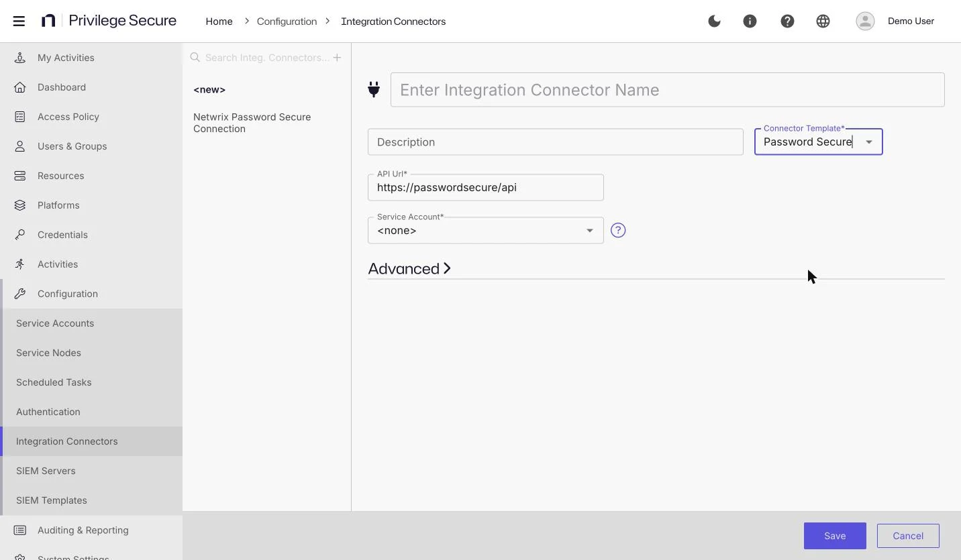961x560 pixels.
Task: Click the Search Integ. Connectors field
Action: tap(267, 58)
